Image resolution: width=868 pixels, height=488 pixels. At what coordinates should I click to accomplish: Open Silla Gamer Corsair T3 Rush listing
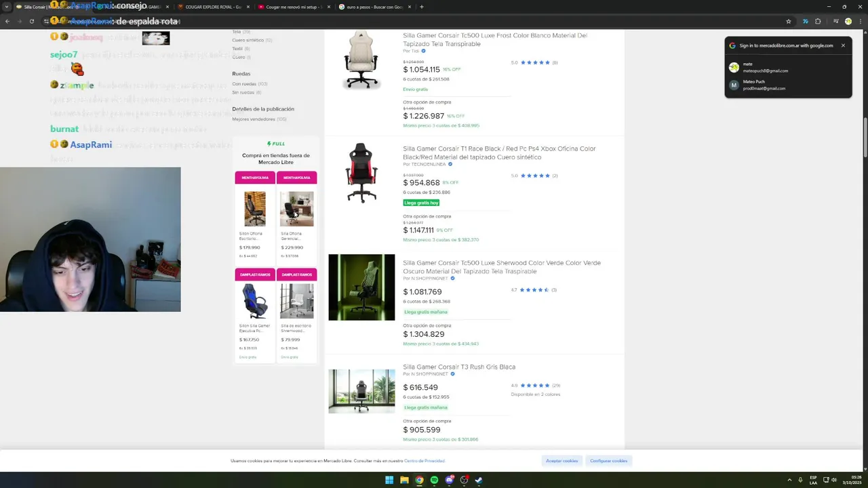pyautogui.click(x=459, y=367)
